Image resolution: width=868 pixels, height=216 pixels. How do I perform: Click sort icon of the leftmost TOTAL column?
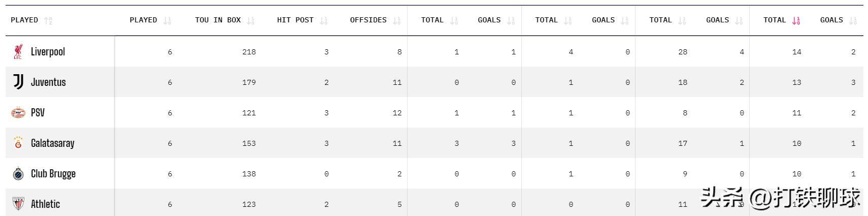(x=454, y=20)
